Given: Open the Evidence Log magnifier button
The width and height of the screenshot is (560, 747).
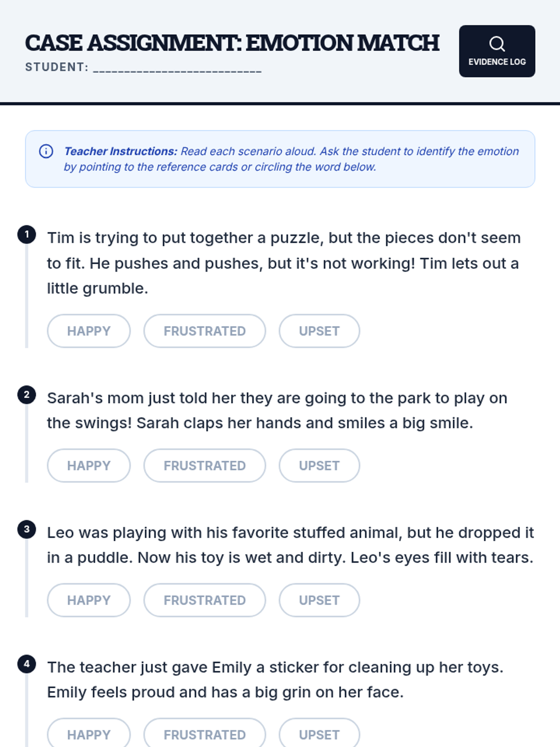Looking at the screenshot, I should pos(497,51).
